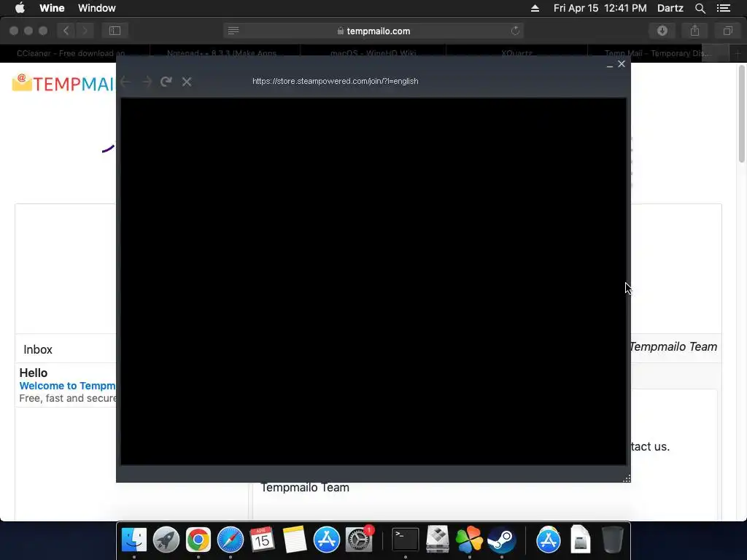Viewport: 747px width, 560px height.
Task: Open Notes from the Dock
Action: pyautogui.click(x=295, y=540)
